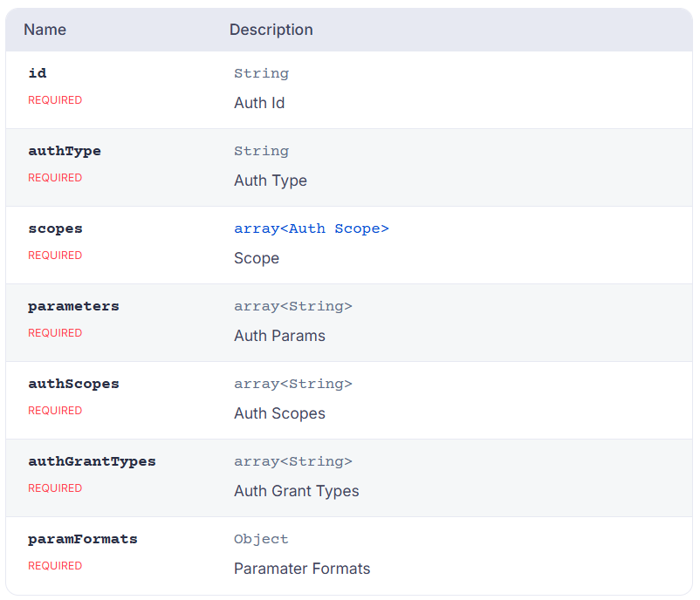Select the authType field name
This screenshot has height=600, width=700.
coord(65,151)
